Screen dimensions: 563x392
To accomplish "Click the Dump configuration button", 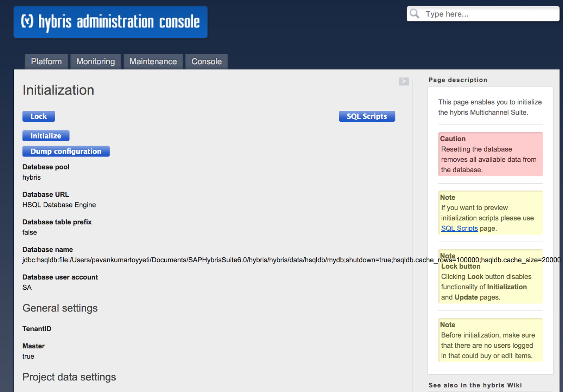I will coord(66,151).
